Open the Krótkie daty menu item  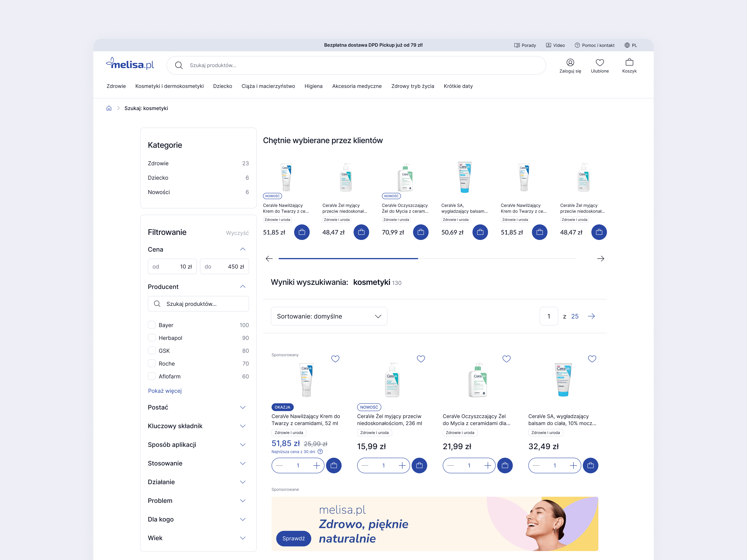tap(458, 86)
